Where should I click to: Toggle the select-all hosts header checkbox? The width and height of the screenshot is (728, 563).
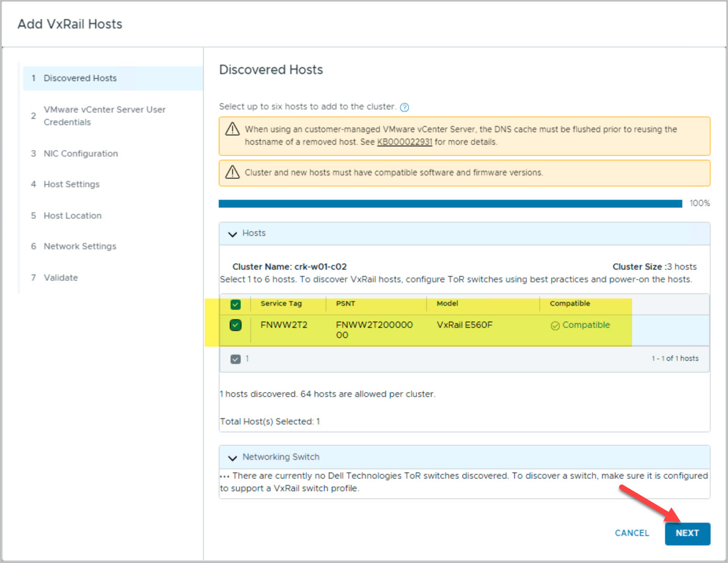pos(236,304)
